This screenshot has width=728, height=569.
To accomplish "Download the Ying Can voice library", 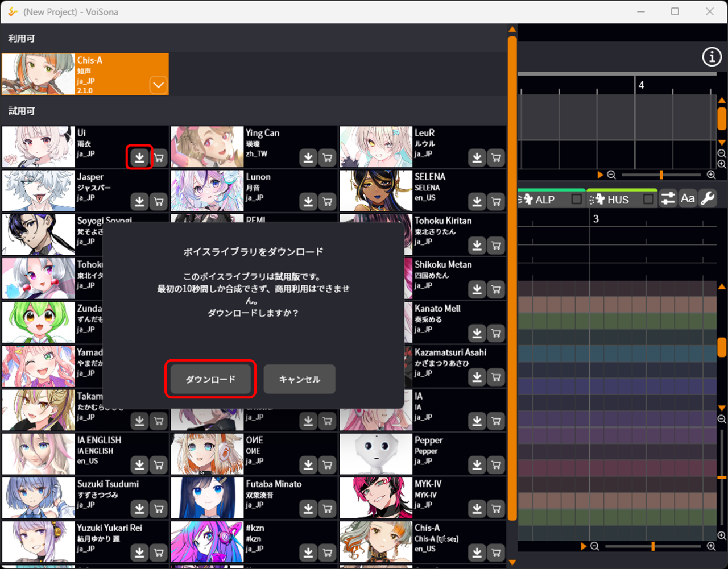I will pos(308,157).
